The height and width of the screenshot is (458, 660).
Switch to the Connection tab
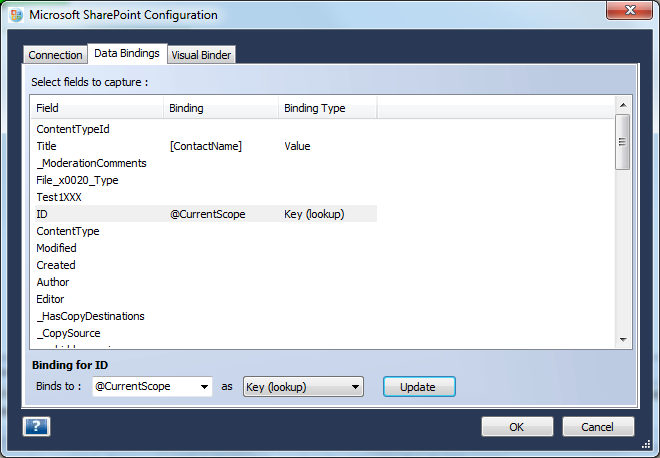tap(55, 55)
